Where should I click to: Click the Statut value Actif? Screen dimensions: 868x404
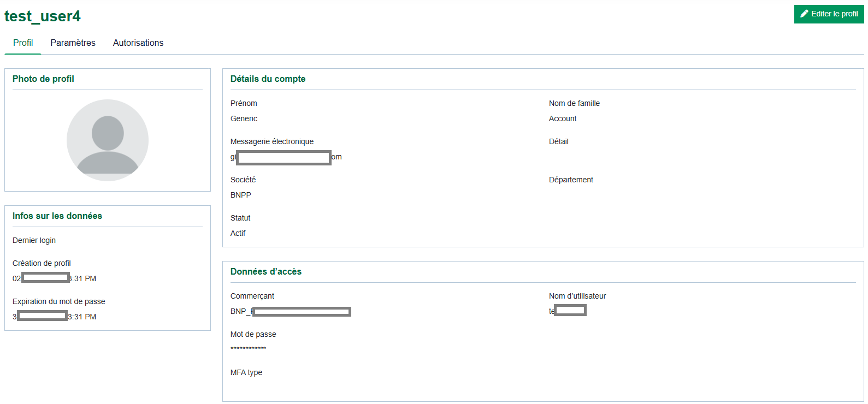(x=238, y=233)
